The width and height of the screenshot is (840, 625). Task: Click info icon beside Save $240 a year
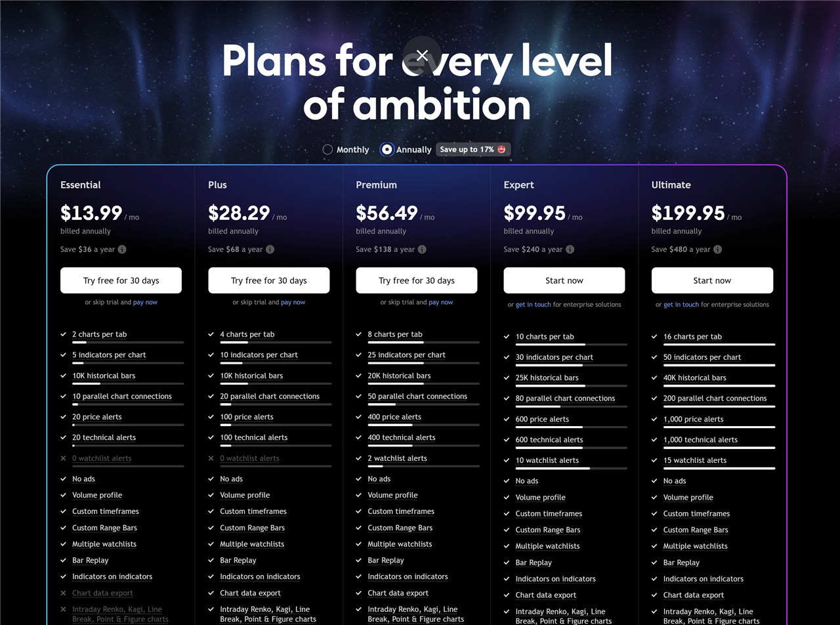[x=570, y=249]
